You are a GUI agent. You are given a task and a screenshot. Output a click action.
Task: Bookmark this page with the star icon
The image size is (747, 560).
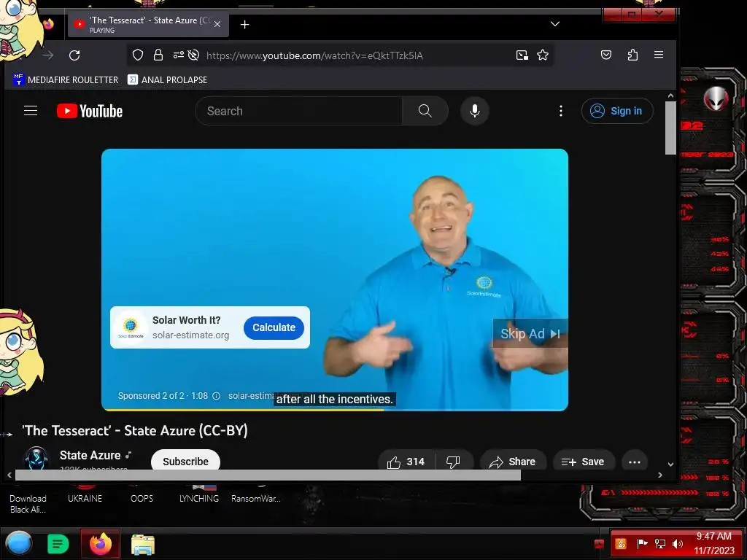click(543, 55)
